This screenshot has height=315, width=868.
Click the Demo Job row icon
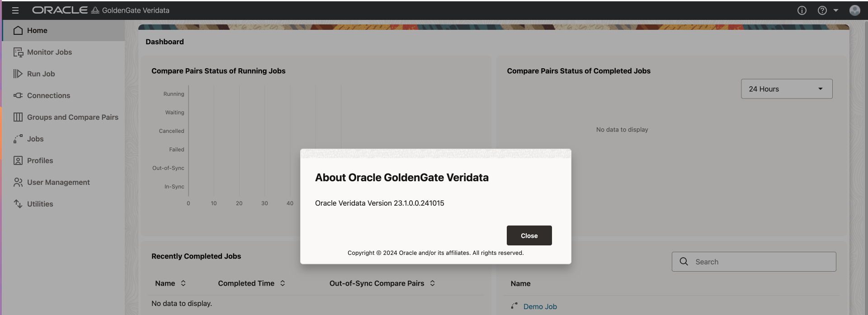point(514,306)
